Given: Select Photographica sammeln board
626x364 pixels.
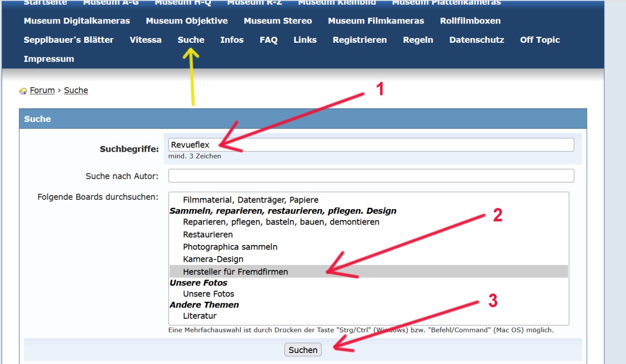Looking at the screenshot, I should 230,247.
